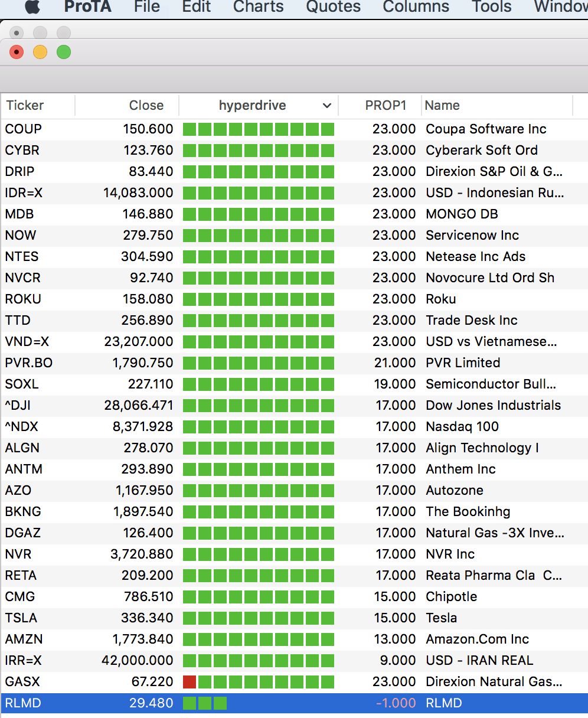Image resolution: width=588 pixels, height=718 pixels.
Task: Select the SOXL ticker row
Action: click(294, 384)
